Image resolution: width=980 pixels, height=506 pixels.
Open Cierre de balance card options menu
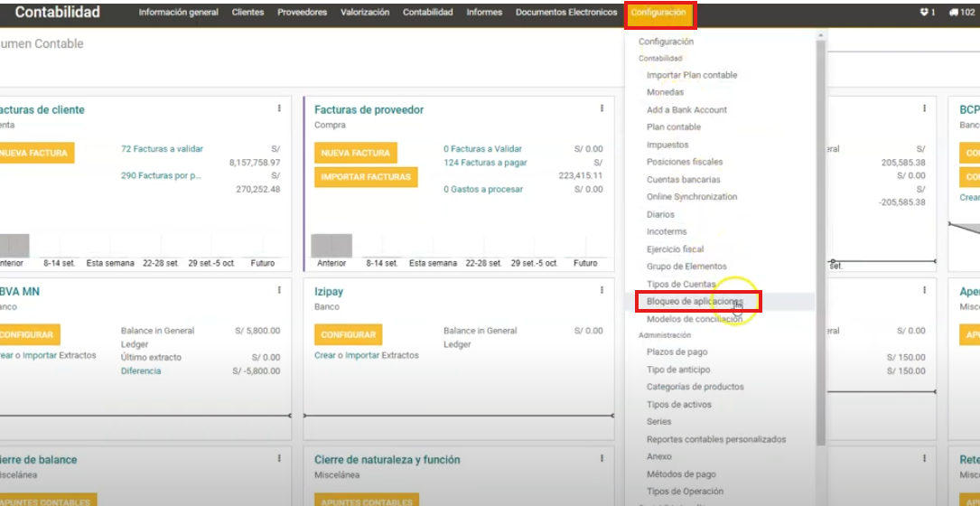tap(279, 459)
